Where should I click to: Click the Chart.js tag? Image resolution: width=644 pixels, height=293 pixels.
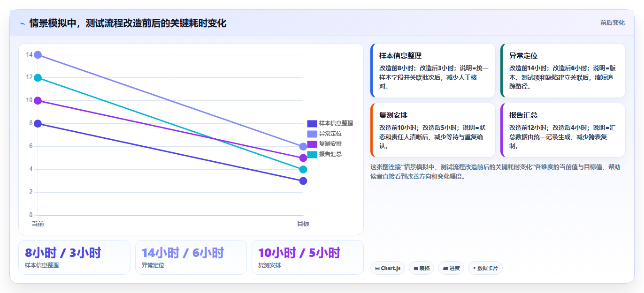(388, 268)
